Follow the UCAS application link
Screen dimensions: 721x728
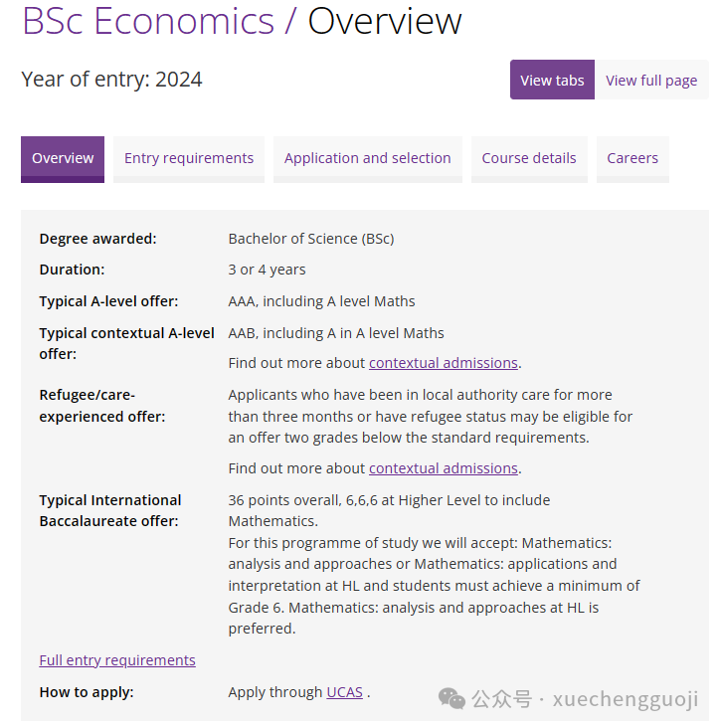click(x=344, y=692)
